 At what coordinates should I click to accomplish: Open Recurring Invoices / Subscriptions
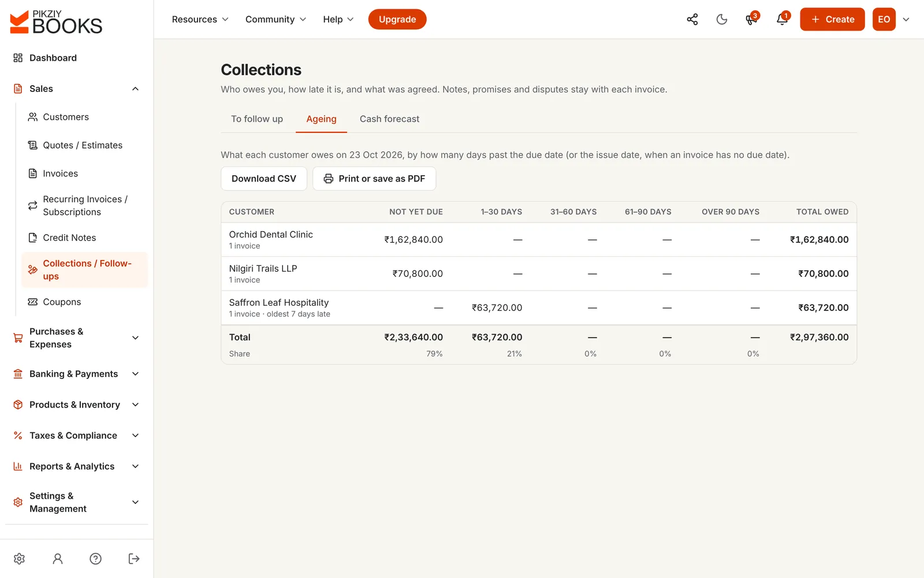click(x=84, y=205)
